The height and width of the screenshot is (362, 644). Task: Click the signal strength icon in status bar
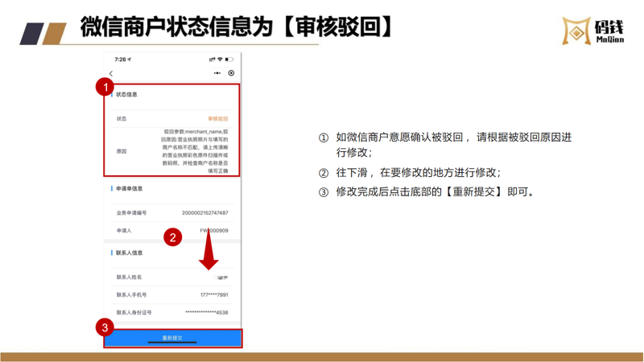pyautogui.click(x=212, y=60)
